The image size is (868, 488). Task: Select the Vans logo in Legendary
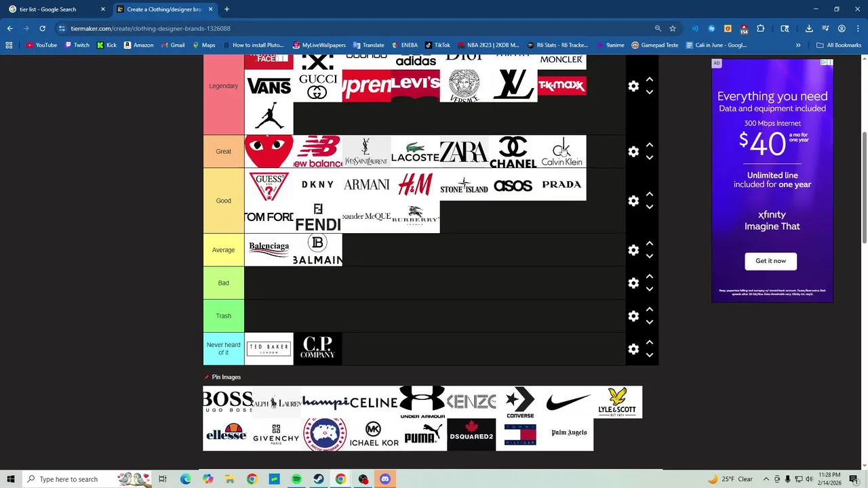(x=269, y=86)
